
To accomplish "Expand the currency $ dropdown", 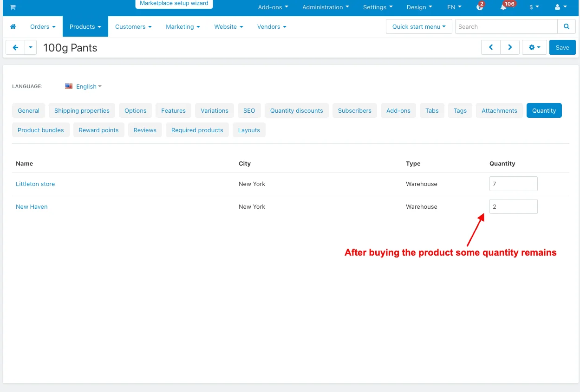I will tap(534, 7).
